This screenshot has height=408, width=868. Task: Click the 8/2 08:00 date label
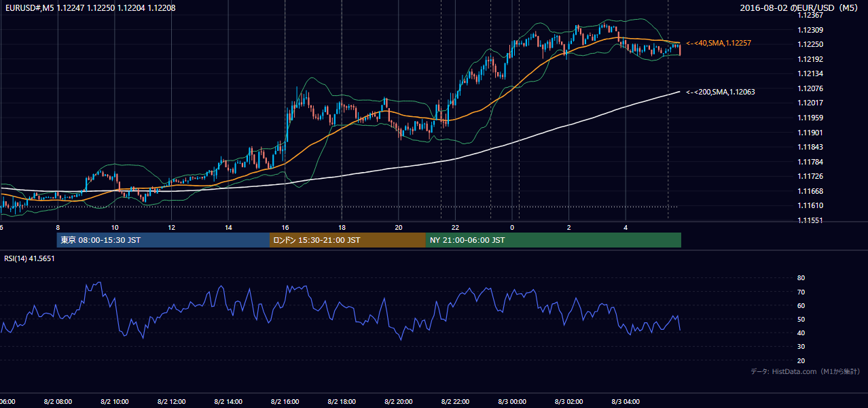coord(58,402)
